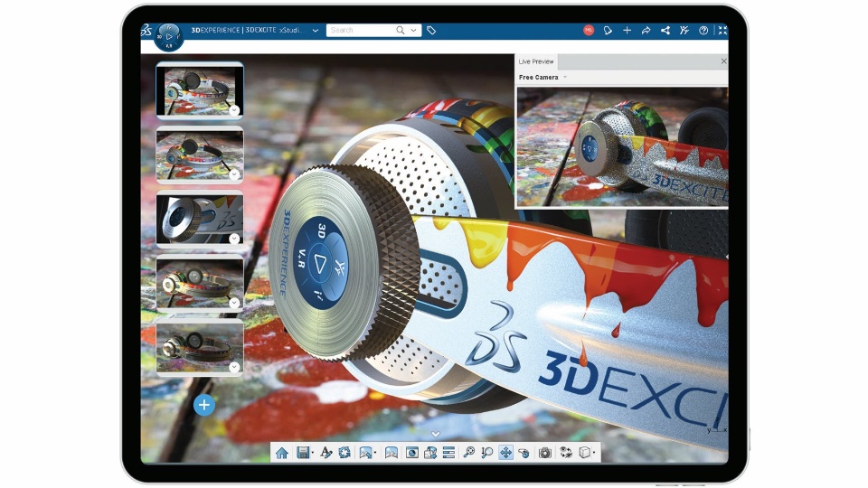The image size is (868, 488).
Task: Click the 3DS logo in top bar
Action: pos(146,31)
